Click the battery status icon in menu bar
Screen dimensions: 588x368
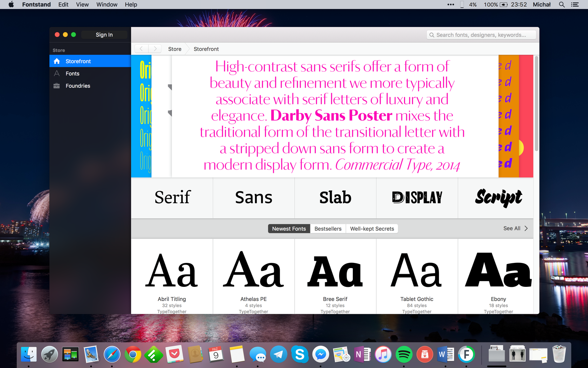504,4
